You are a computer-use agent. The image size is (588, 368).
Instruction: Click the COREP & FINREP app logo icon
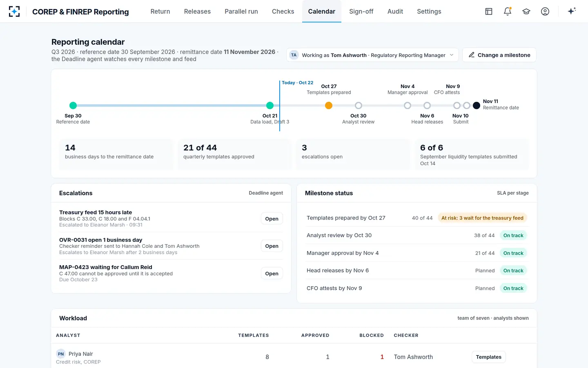coord(14,11)
